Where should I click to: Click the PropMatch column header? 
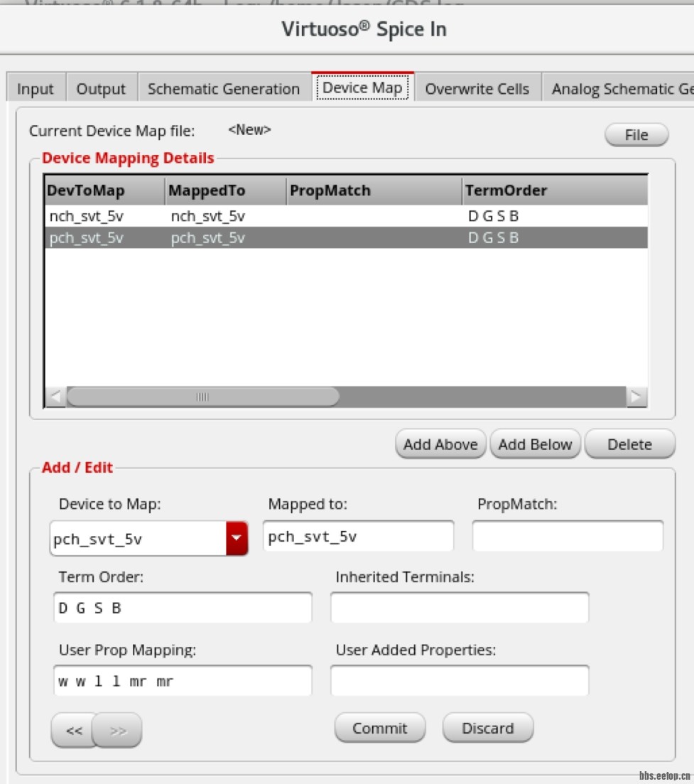[374, 190]
